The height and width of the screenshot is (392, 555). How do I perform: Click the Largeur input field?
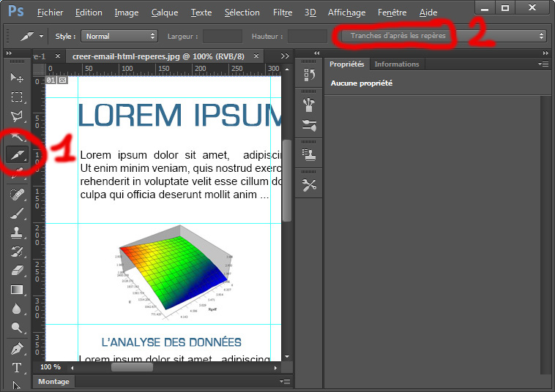(x=223, y=36)
